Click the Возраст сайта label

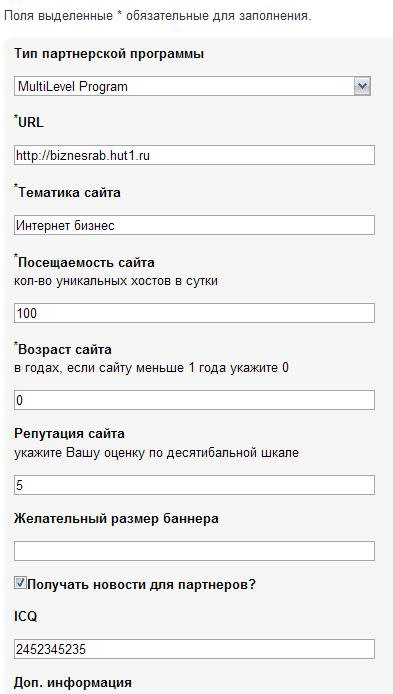pos(65,350)
